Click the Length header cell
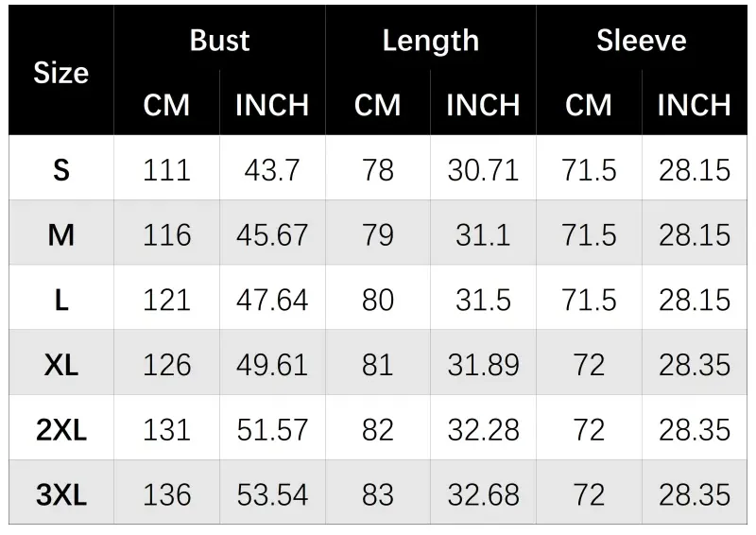Image resolution: width=756 pixels, height=535 pixels. pyautogui.click(x=430, y=41)
